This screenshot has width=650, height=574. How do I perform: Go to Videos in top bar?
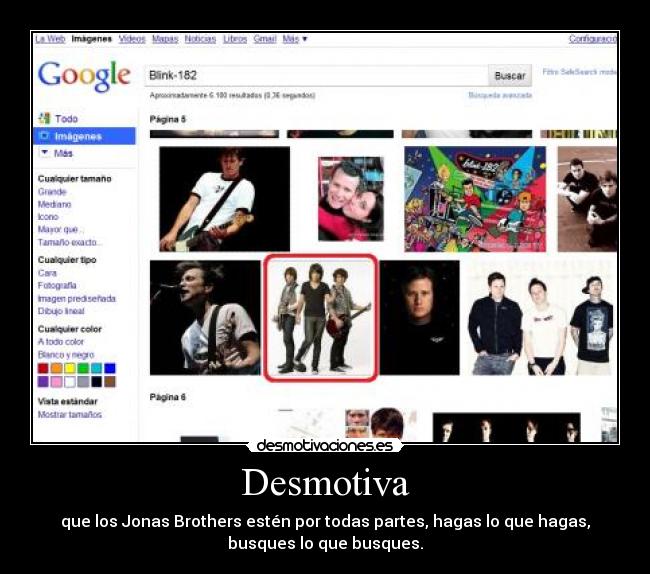coord(132,39)
